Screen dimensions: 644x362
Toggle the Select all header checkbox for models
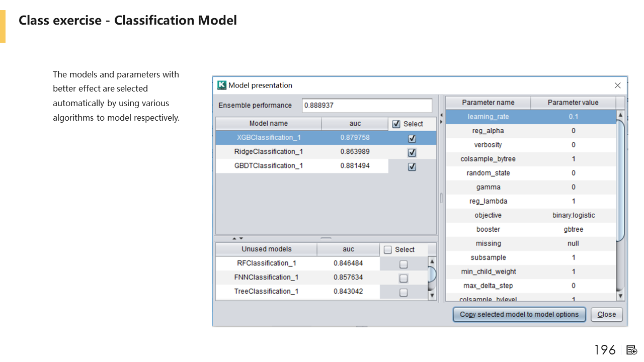click(396, 124)
